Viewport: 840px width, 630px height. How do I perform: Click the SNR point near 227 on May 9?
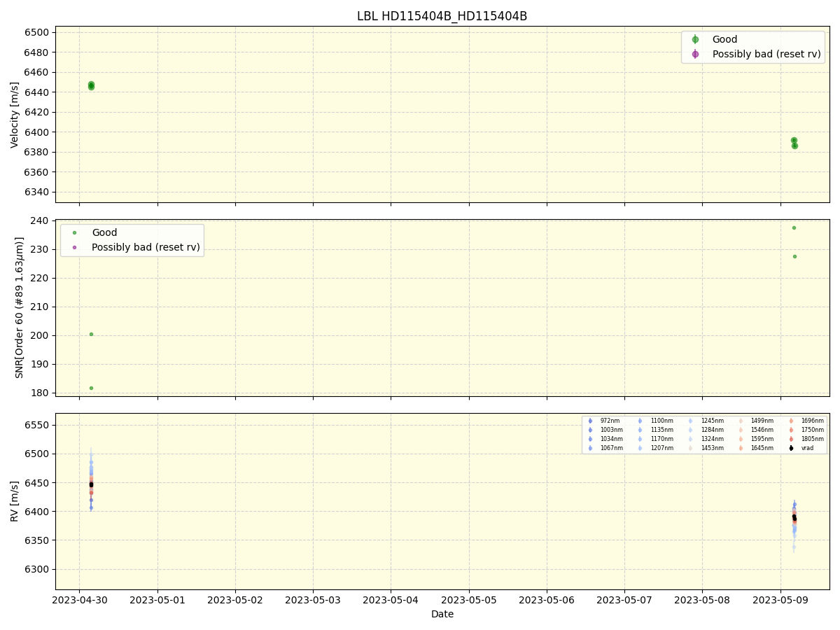pyautogui.click(x=794, y=256)
